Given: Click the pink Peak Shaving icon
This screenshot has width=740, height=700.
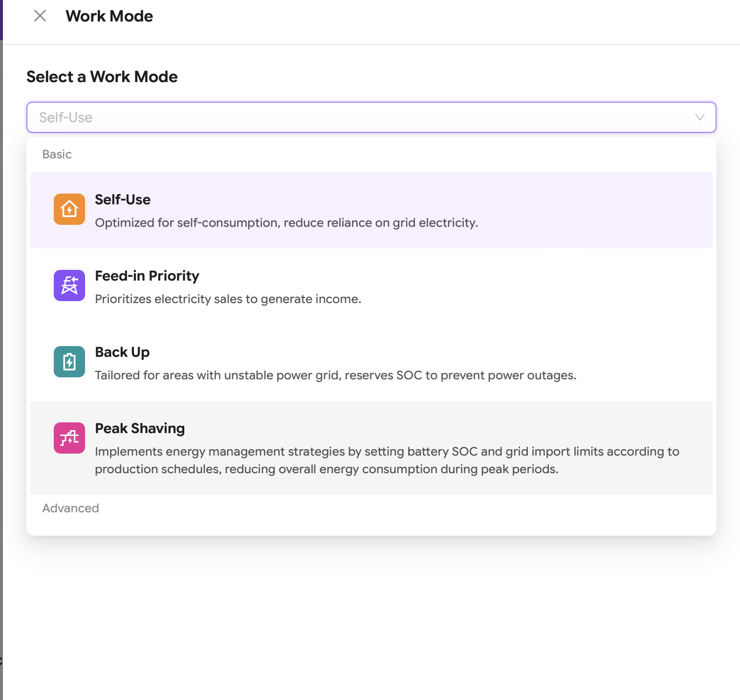Looking at the screenshot, I should pyautogui.click(x=69, y=438).
